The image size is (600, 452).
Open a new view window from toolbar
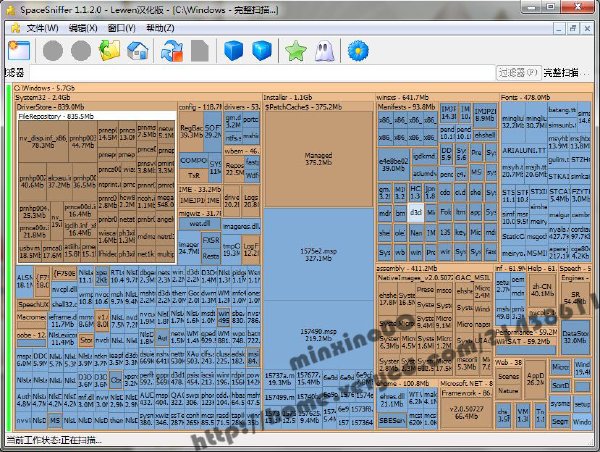[x=19, y=51]
